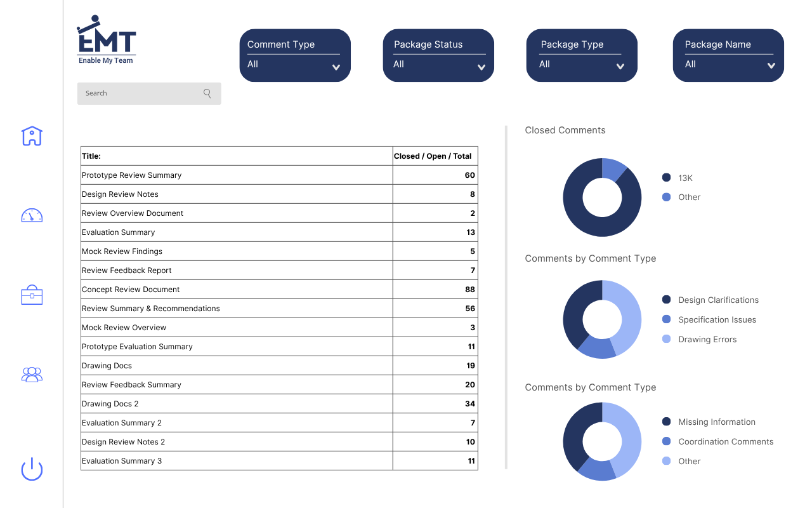Viewport: 812px width, 508px height.
Task: Type in the Search field
Action: 140,93
